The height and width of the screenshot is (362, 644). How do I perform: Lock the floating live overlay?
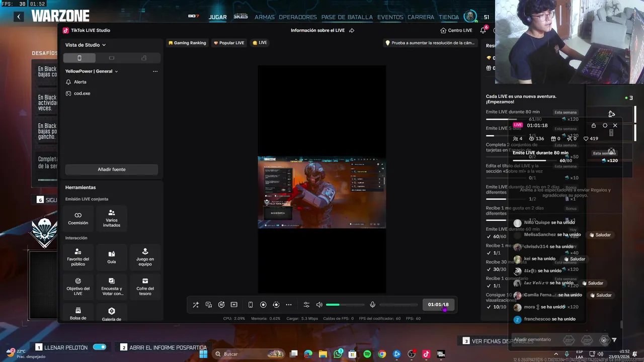[x=594, y=125]
